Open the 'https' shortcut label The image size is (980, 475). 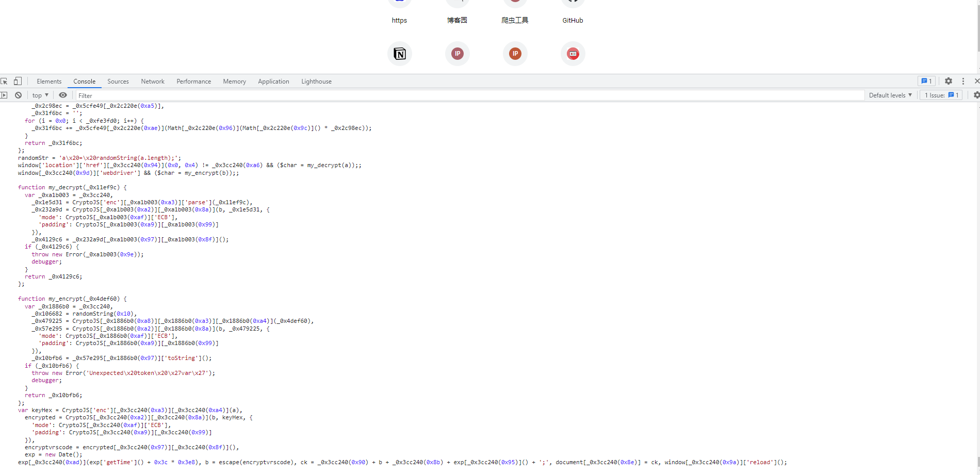[x=399, y=21]
